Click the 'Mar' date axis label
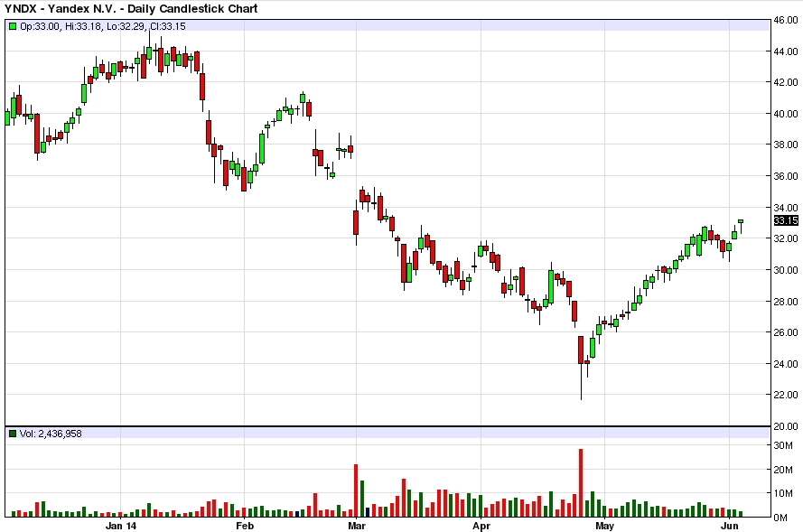This screenshot has width=803, height=532. 357,526
